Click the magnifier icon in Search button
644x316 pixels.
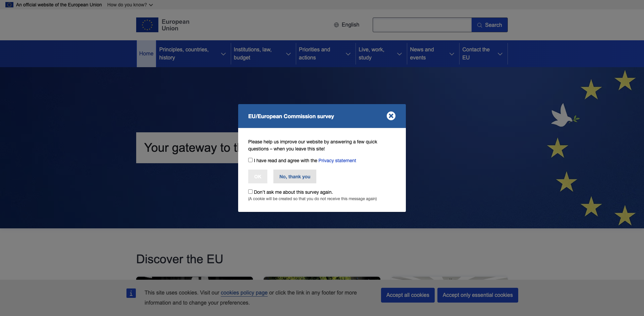pos(480,25)
